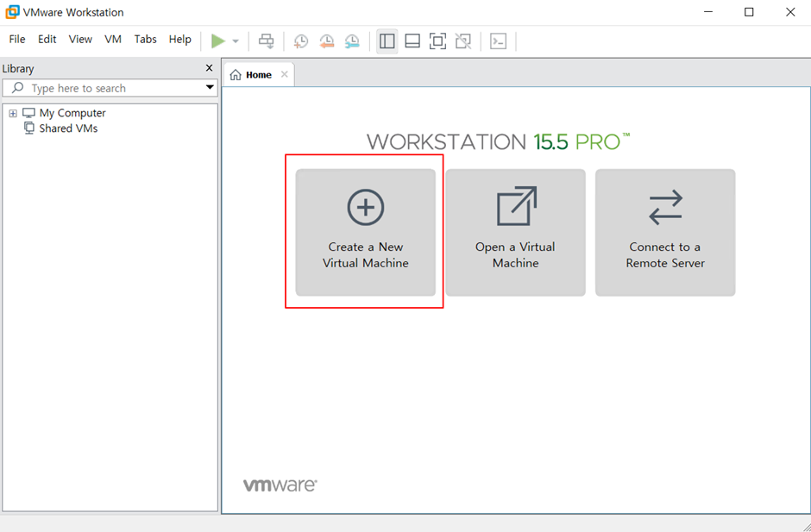Screen dimensions: 811x532
Task: Select Shared VMs in the library
Action: click(68, 128)
